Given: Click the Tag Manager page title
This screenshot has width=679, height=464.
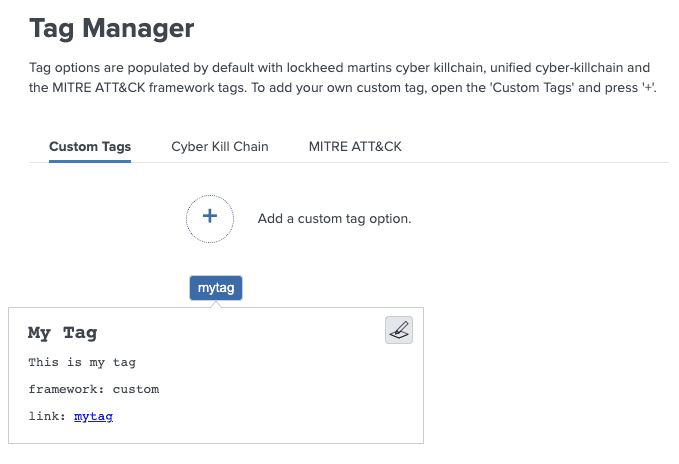Looking at the screenshot, I should coord(111,28).
